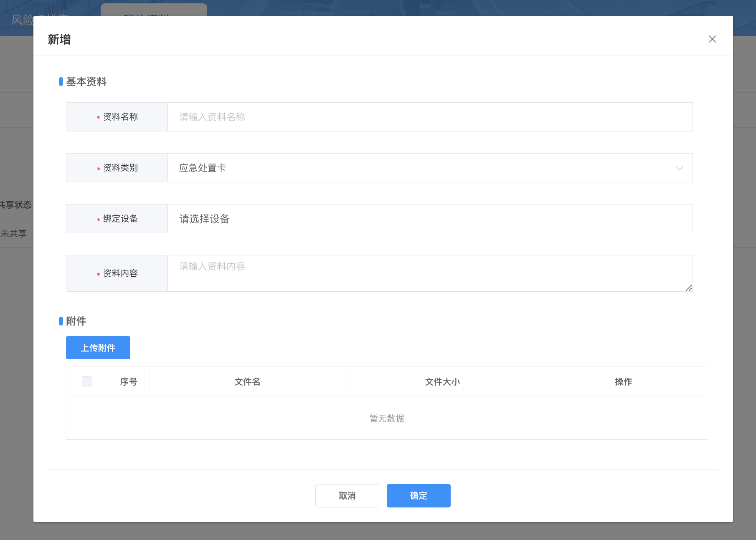Click the 序号 column header
This screenshot has height=540, width=756.
point(129,382)
